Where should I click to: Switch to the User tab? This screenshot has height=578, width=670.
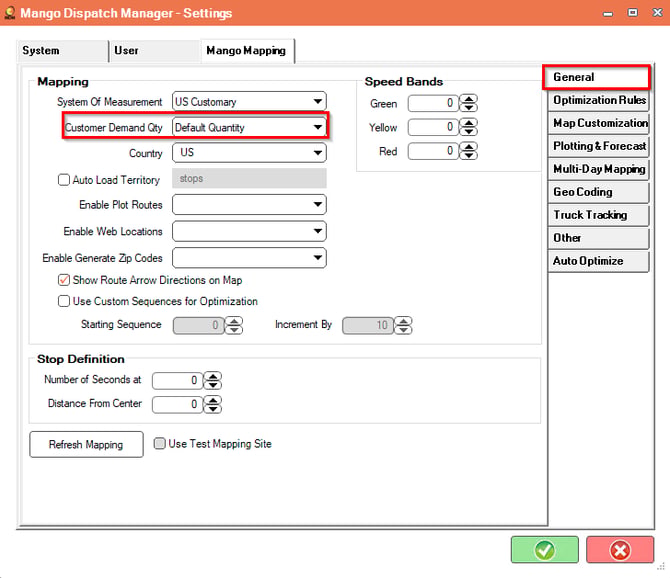coord(154,51)
